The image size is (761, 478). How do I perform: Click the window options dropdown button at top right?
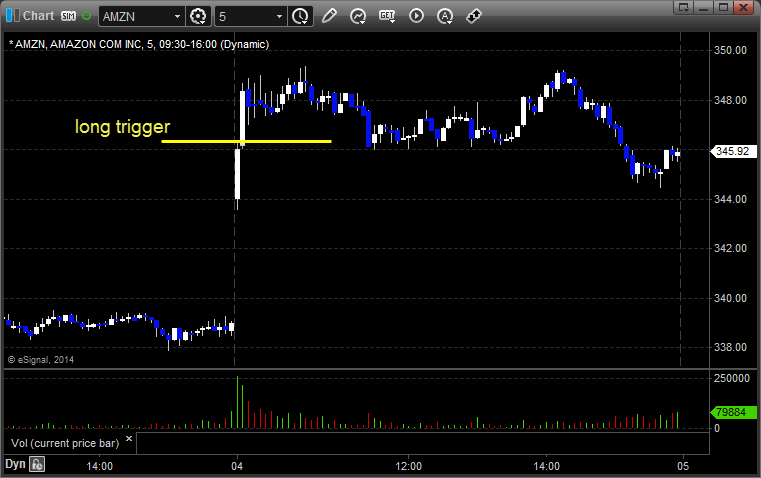click(683, 7)
